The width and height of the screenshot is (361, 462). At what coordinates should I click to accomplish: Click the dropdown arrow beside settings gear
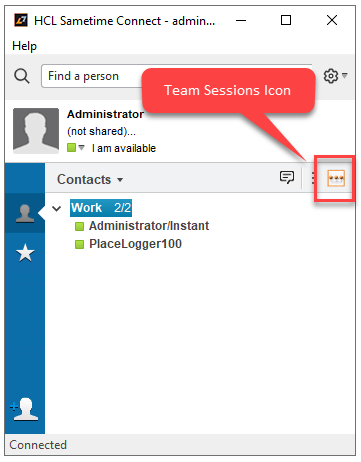click(345, 75)
